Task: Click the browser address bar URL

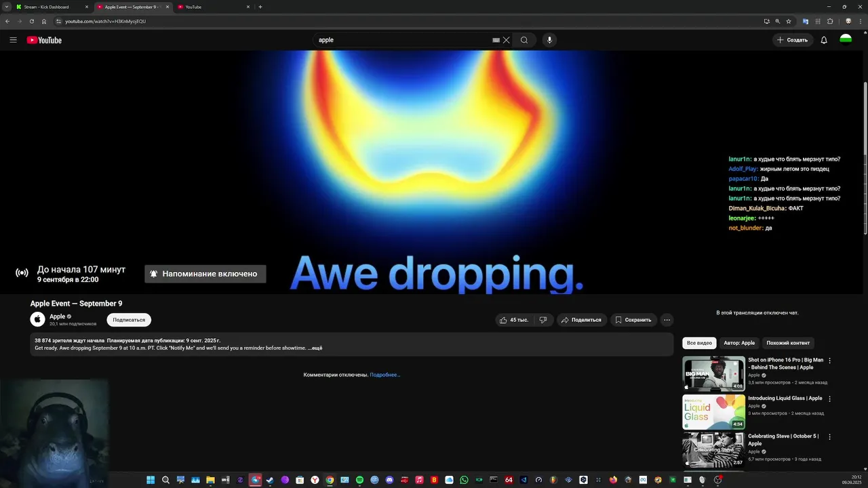Action: 105,21
